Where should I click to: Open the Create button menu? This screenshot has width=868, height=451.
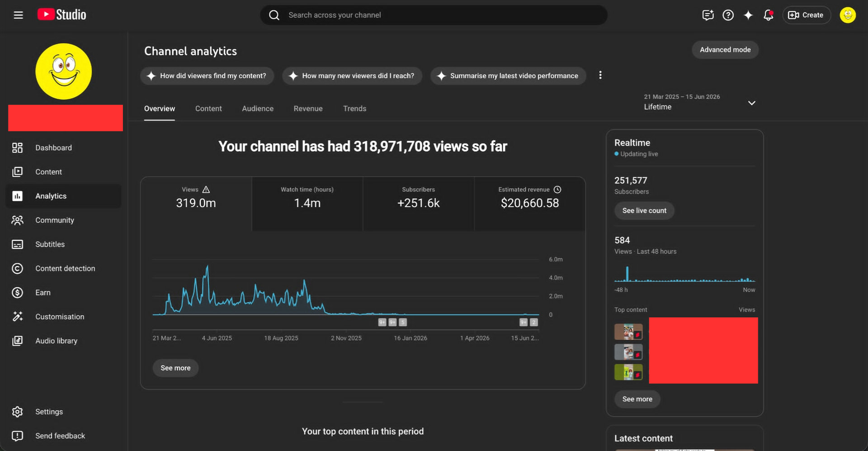(x=807, y=15)
